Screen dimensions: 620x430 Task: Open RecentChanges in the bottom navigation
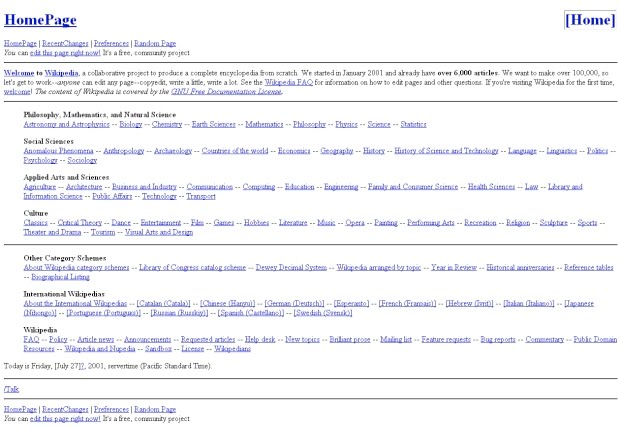65,409
